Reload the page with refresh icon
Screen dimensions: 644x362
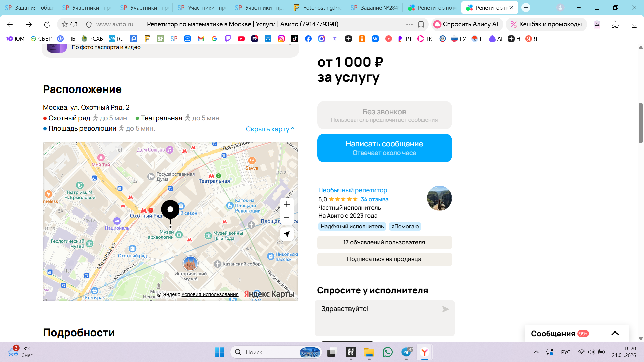(x=47, y=24)
